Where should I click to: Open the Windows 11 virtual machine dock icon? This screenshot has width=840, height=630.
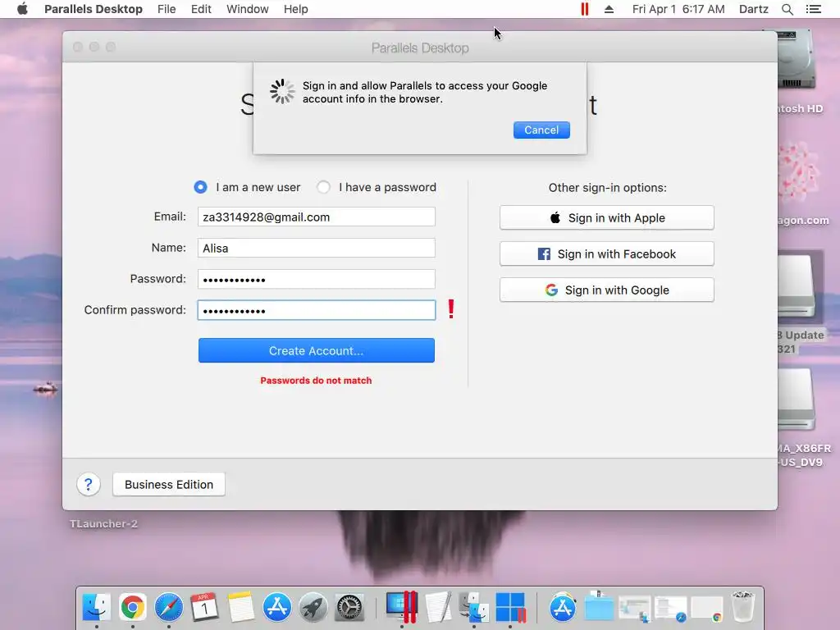tap(510, 607)
